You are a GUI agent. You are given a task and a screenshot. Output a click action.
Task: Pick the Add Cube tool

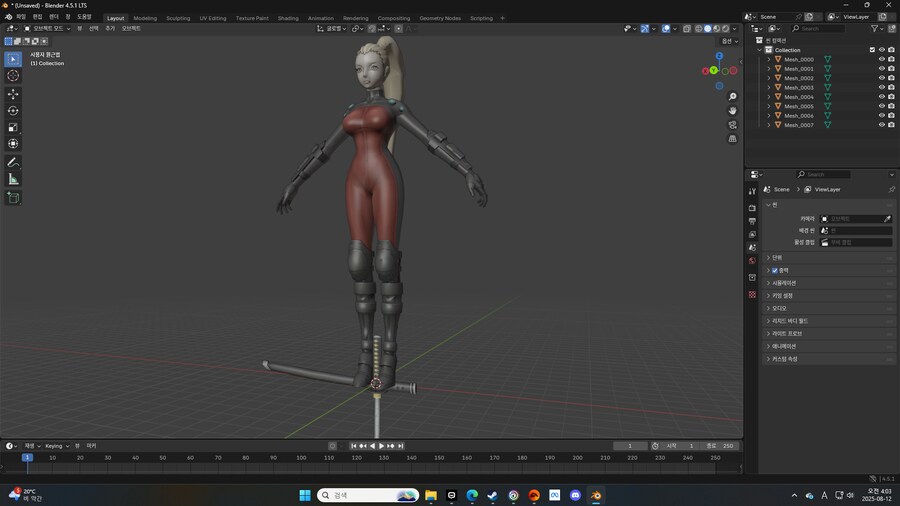point(13,198)
